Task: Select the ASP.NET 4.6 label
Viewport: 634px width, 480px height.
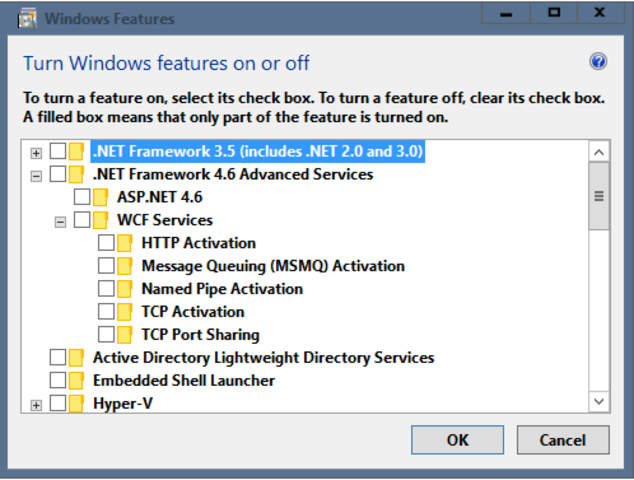Action: [x=160, y=197]
